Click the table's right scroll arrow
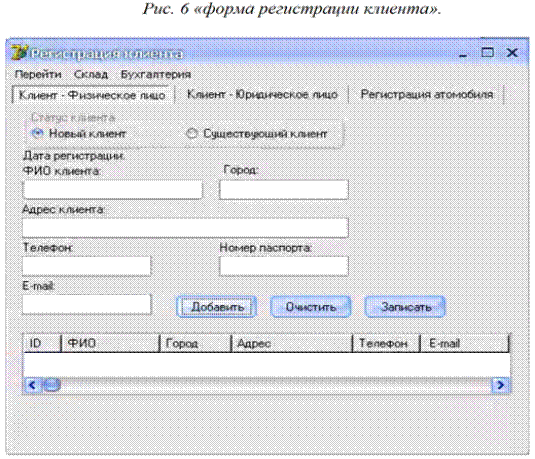Image resolution: width=535 pixels, height=459 pixels. click(500, 385)
